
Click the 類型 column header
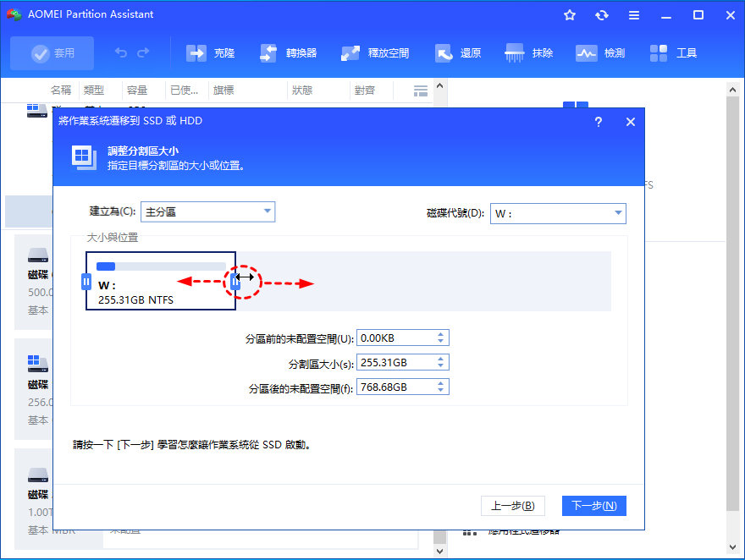[94, 91]
